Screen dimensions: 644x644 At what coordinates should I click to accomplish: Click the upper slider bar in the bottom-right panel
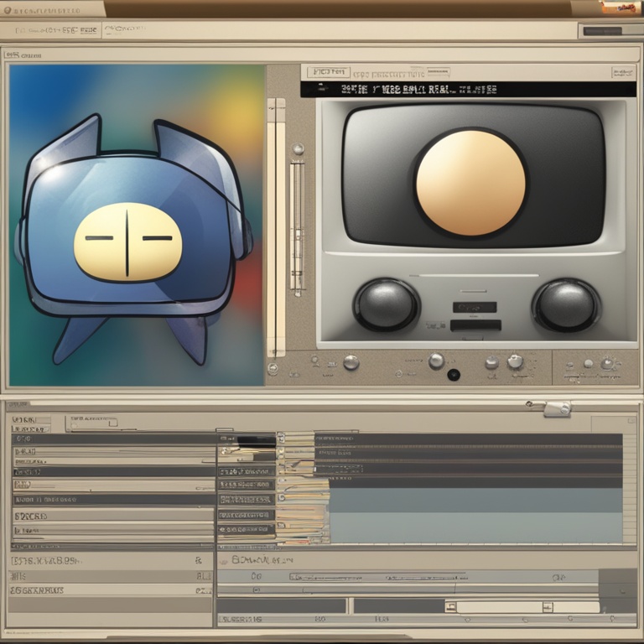(378, 577)
